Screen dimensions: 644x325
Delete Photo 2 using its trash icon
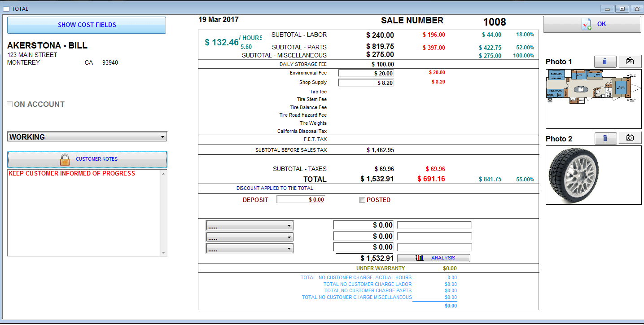tap(605, 138)
